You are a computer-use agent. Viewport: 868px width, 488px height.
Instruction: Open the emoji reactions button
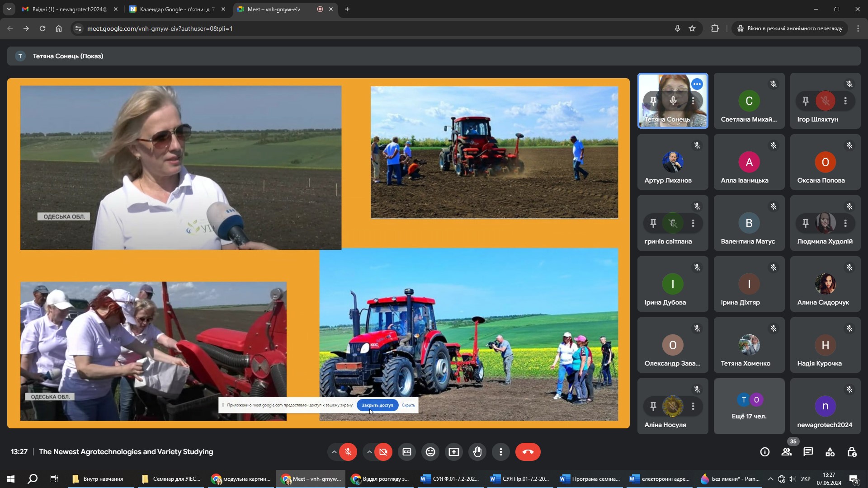pyautogui.click(x=430, y=452)
